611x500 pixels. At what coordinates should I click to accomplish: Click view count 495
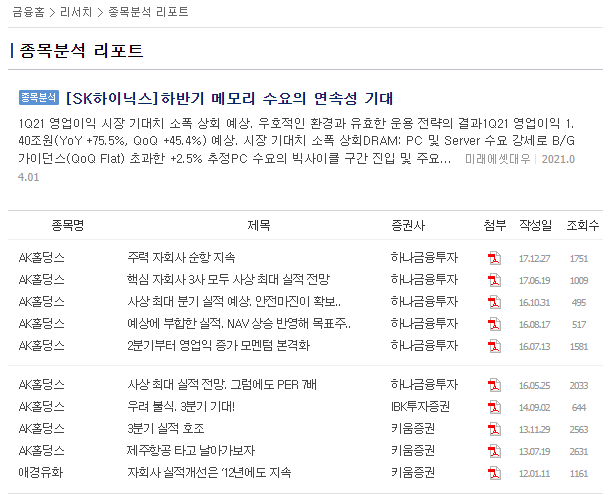pyautogui.click(x=579, y=302)
